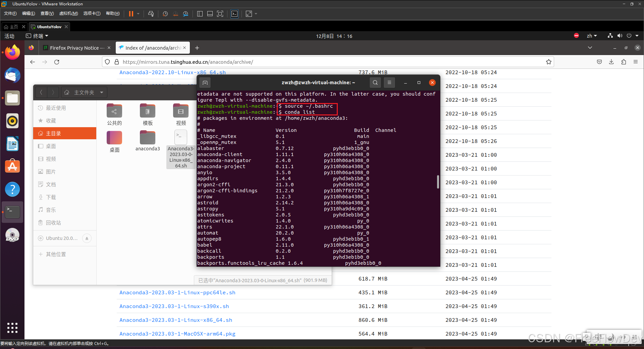Suspend the virtual machine via pause icon
The width and height of the screenshot is (644, 349).
click(x=130, y=14)
